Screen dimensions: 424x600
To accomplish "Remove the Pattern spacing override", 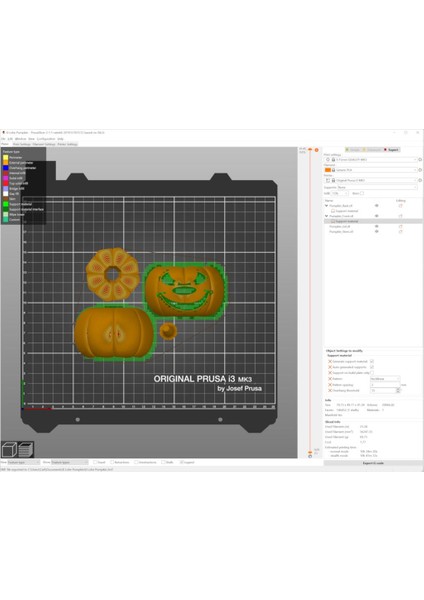I will click(330, 385).
